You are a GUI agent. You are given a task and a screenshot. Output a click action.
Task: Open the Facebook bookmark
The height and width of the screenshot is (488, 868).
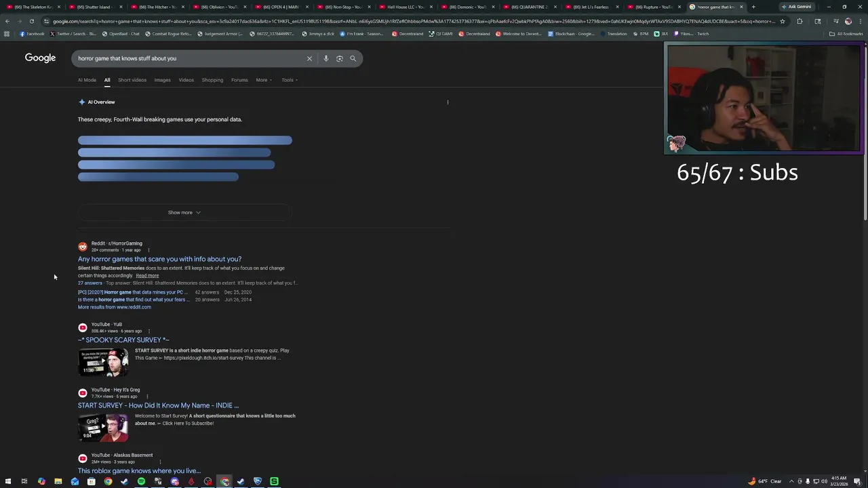[x=32, y=34]
